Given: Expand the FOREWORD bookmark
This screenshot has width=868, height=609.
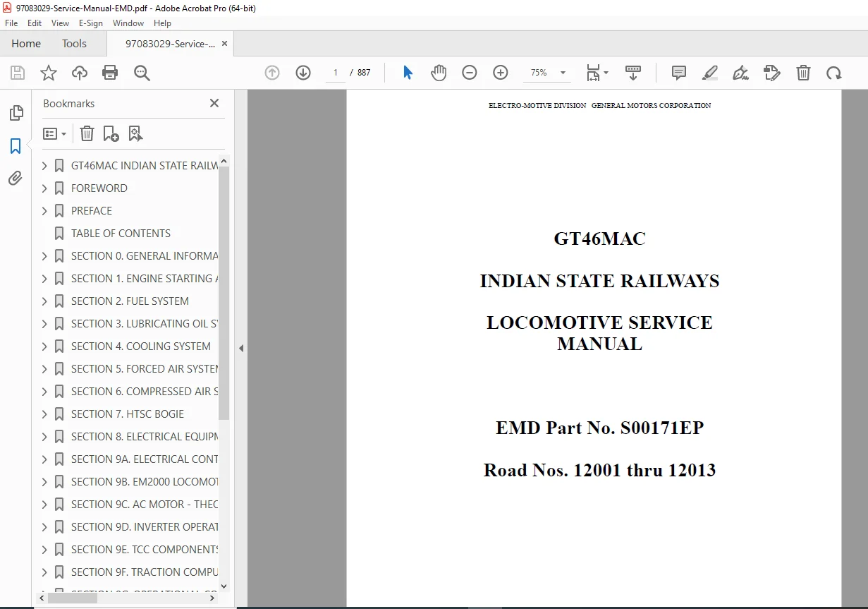Looking at the screenshot, I should pos(44,188).
